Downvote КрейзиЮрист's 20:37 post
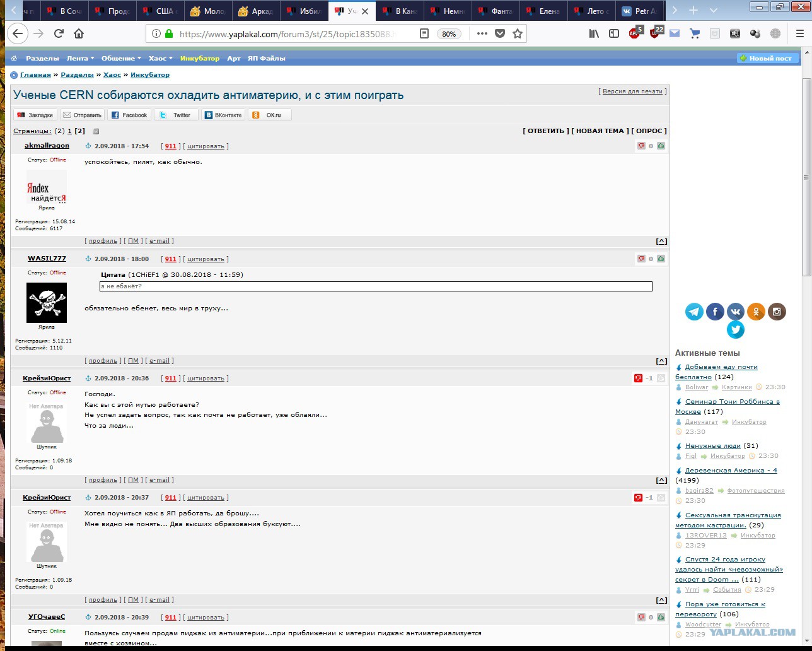The image size is (812, 651). [x=638, y=498]
